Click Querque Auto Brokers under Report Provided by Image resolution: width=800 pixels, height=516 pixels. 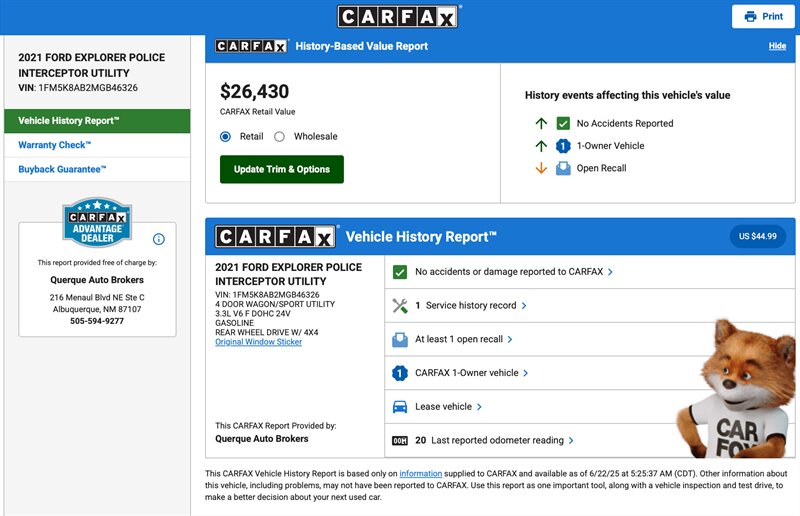tap(262, 438)
